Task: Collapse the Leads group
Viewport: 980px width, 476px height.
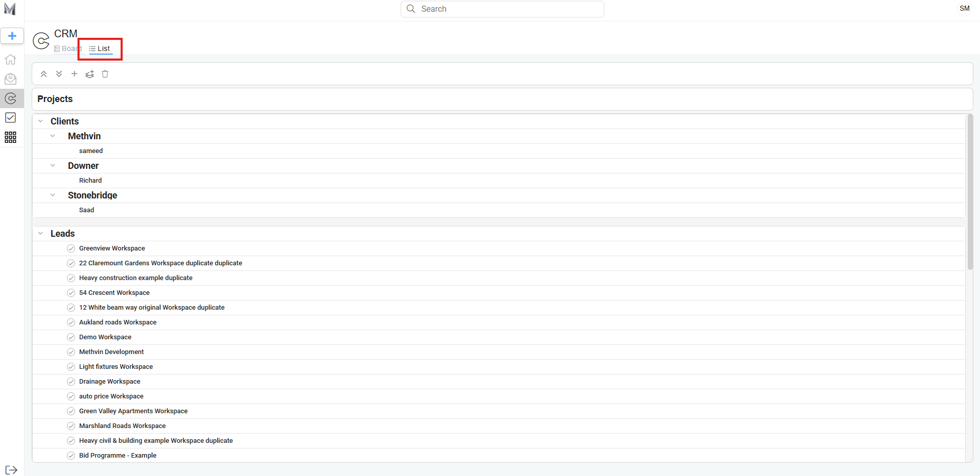Action: (40, 234)
